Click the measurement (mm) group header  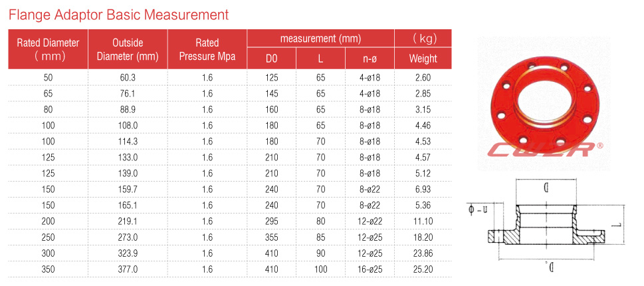(320, 39)
